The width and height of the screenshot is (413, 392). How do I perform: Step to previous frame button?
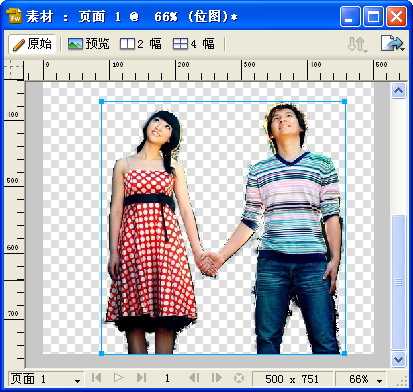(194, 378)
